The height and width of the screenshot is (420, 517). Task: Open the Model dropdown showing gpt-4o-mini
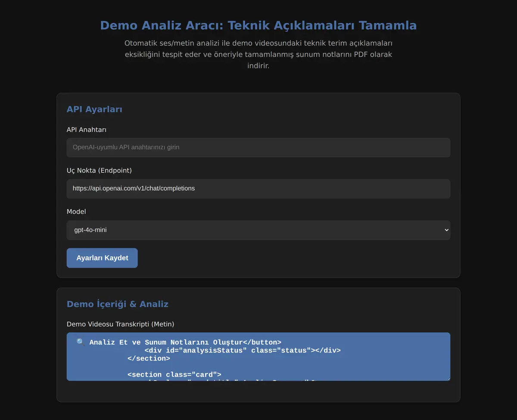point(258,230)
